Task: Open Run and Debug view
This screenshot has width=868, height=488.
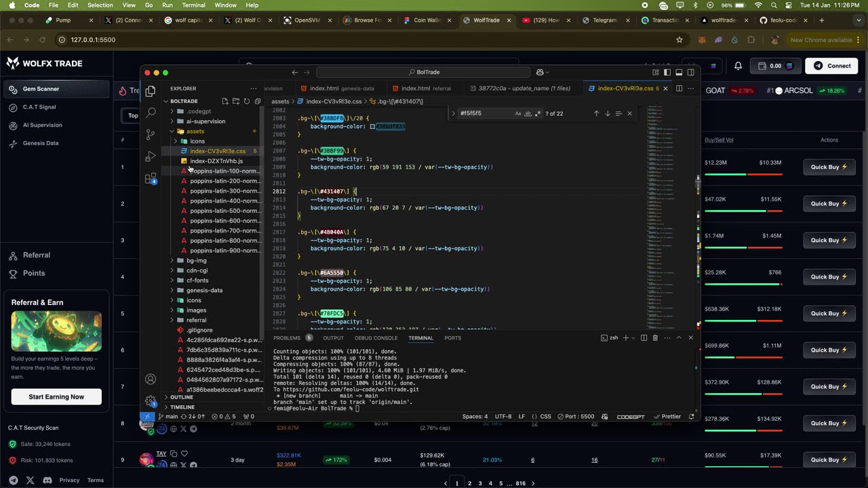Action: pos(151,157)
